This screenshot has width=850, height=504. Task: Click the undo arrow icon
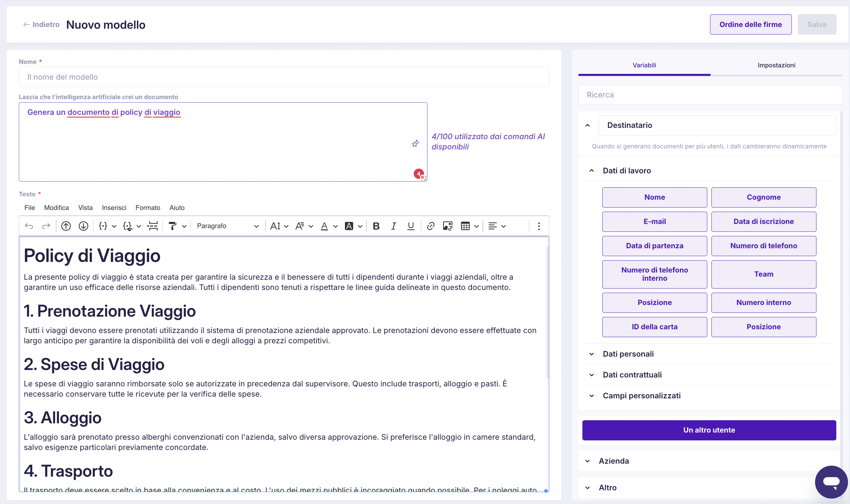[29, 226]
